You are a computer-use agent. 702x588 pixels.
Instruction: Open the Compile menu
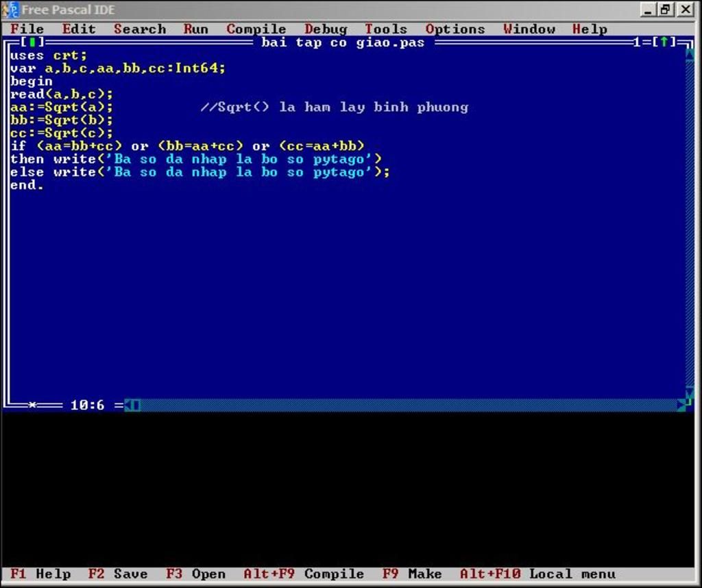(x=256, y=29)
